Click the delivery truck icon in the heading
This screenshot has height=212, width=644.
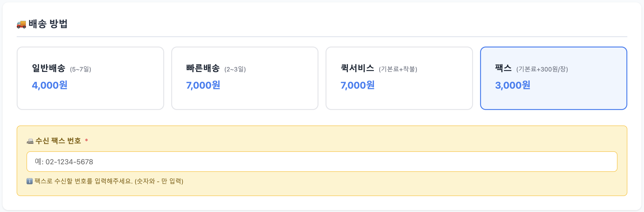21,24
